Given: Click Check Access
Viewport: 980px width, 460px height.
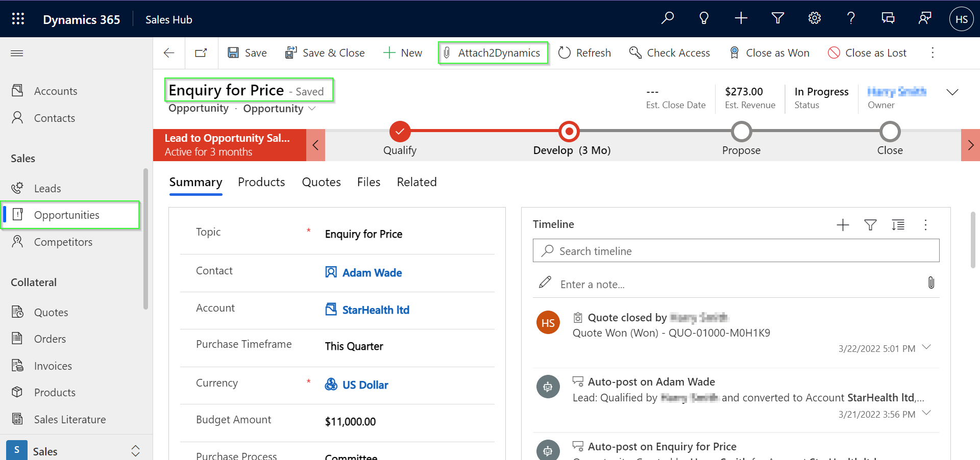Looking at the screenshot, I should point(669,53).
